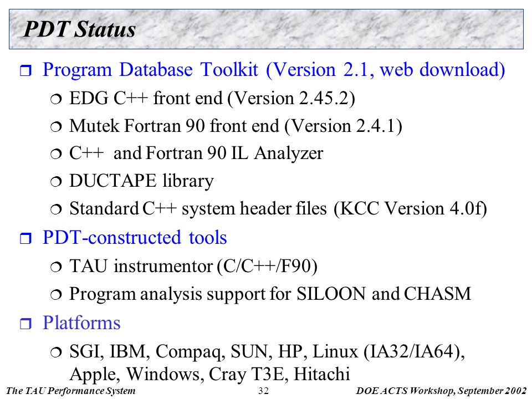The width and height of the screenshot is (532, 399).
Task: Click DOE ACTS Workshop, September 2002 footer
Action: pos(441,391)
